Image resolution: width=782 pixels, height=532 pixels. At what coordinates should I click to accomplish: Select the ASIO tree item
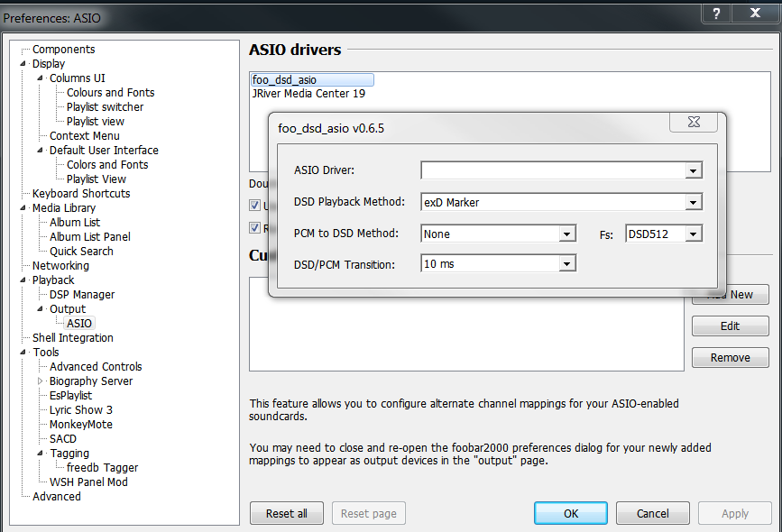pyautogui.click(x=79, y=324)
